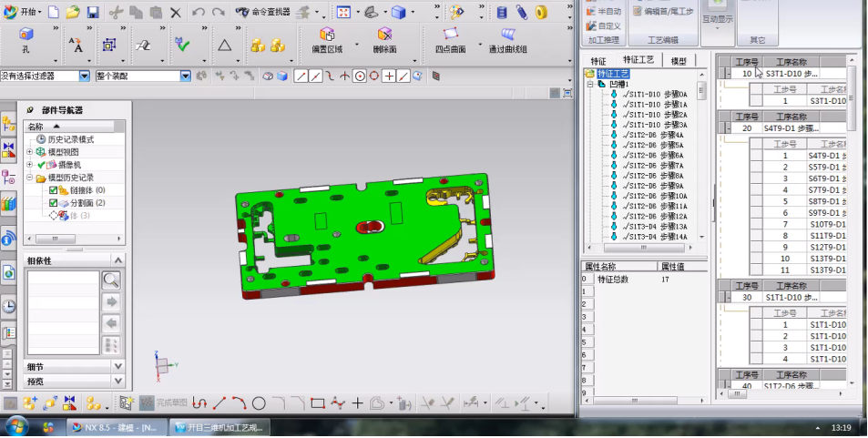
Task: Check the 链接体 (0) checkbox
Action: pos(53,190)
